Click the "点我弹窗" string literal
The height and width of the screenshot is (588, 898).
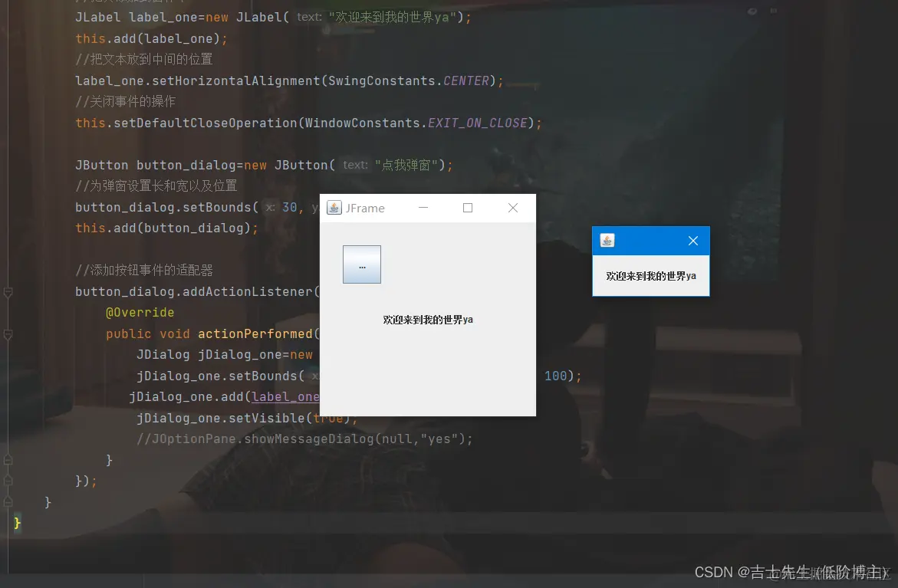(x=406, y=165)
